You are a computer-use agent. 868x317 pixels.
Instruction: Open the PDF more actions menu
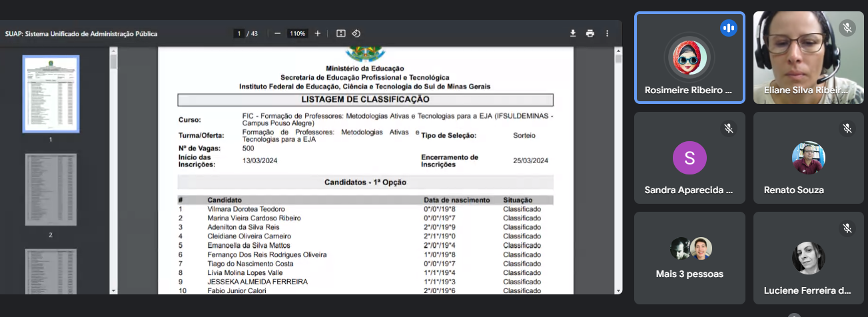[607, 33]
